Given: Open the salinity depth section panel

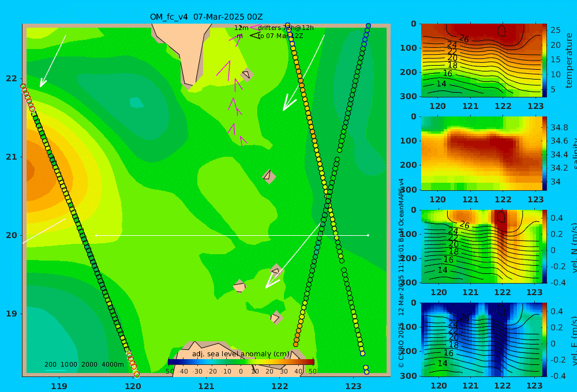Looking at the screenshot, I should pyautogui.click(x=482, y=153).
